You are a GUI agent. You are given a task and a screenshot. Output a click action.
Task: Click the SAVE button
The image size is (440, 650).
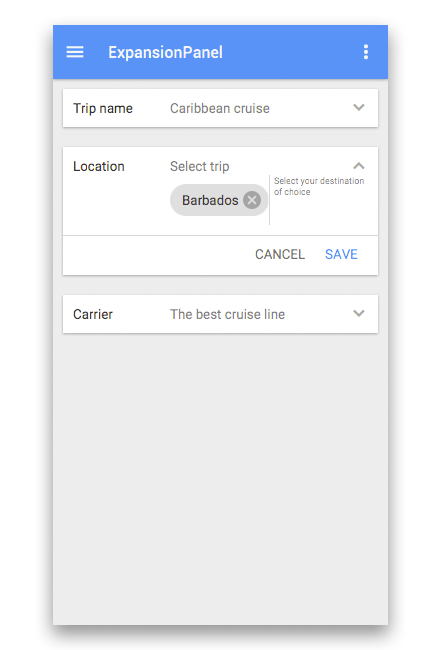(341, 254)
